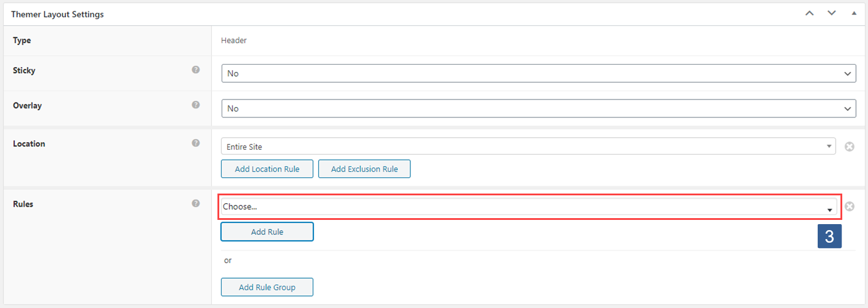Screen dimensions: 868x308
Task: Open the Entire Site location dropdown
Action: click(528, 146)
